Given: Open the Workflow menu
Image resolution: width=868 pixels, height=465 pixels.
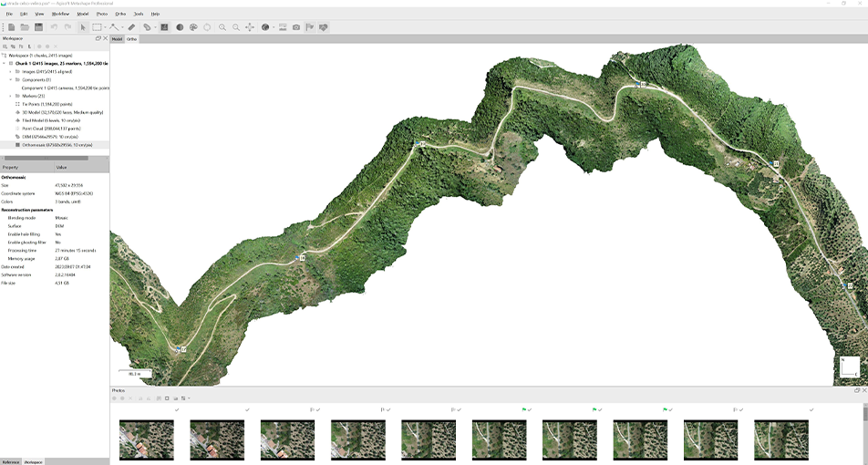Looking at the screenshot, I should [x=61, y=14].
